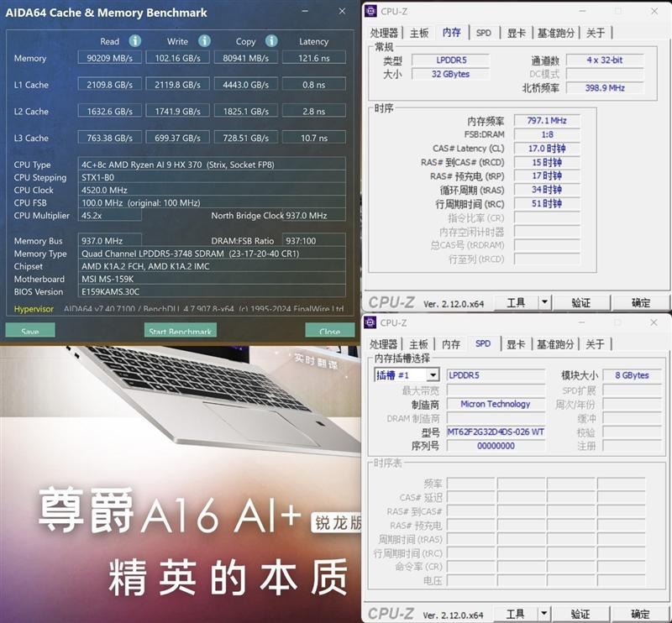Screen dimensions: 672x623
Task: Select the 基准跑分 tab in top CPU-Z
Action: point(555,33)
